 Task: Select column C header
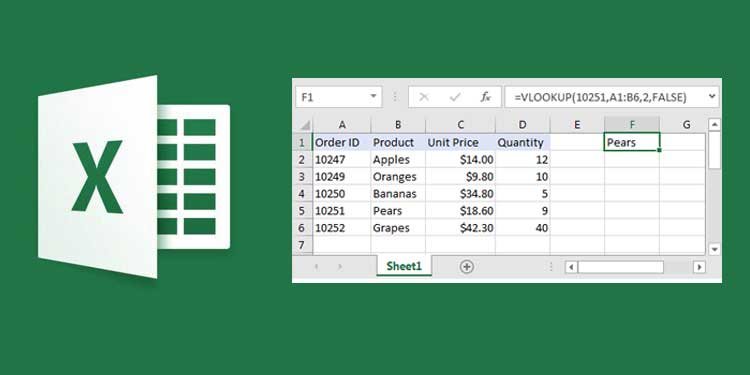(460, 125)
